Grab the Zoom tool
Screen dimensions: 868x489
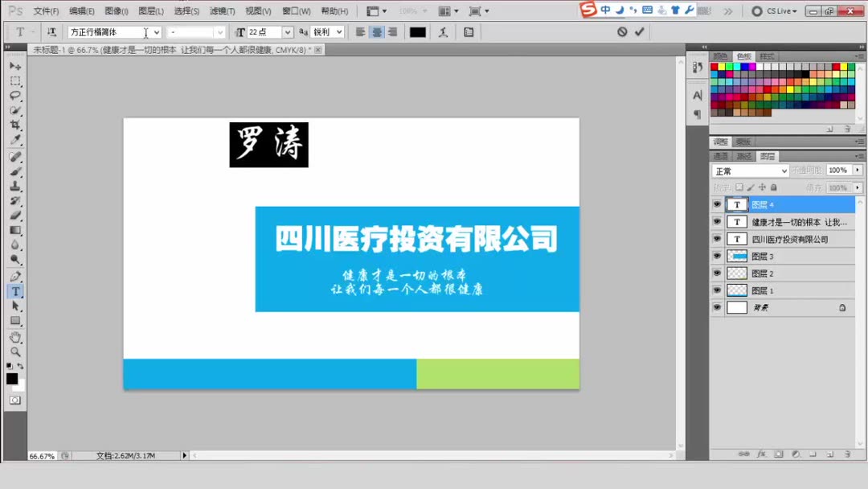tap(15, 352)
